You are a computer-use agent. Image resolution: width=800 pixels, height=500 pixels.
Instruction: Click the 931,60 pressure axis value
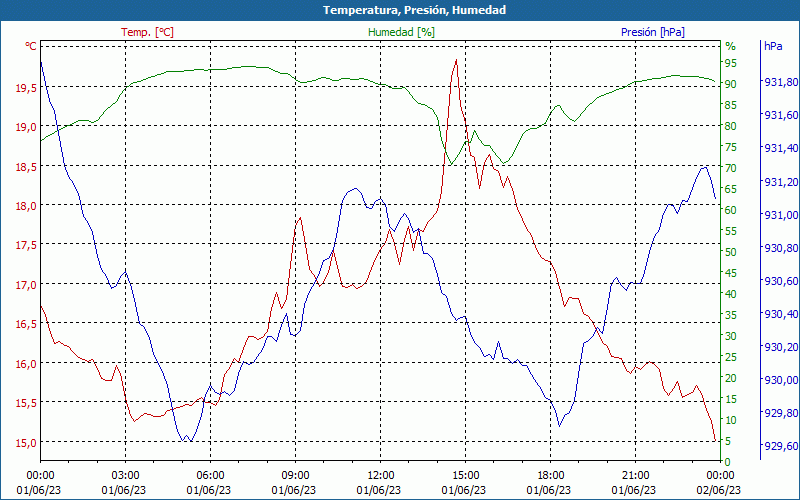(x=781, y=115)
